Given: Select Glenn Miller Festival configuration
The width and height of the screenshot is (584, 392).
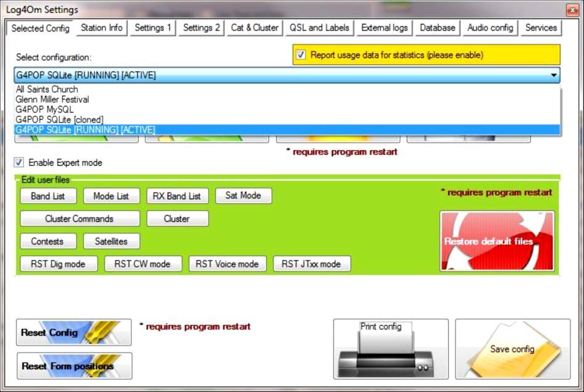Looking at the screenshot, I should 287,99.
